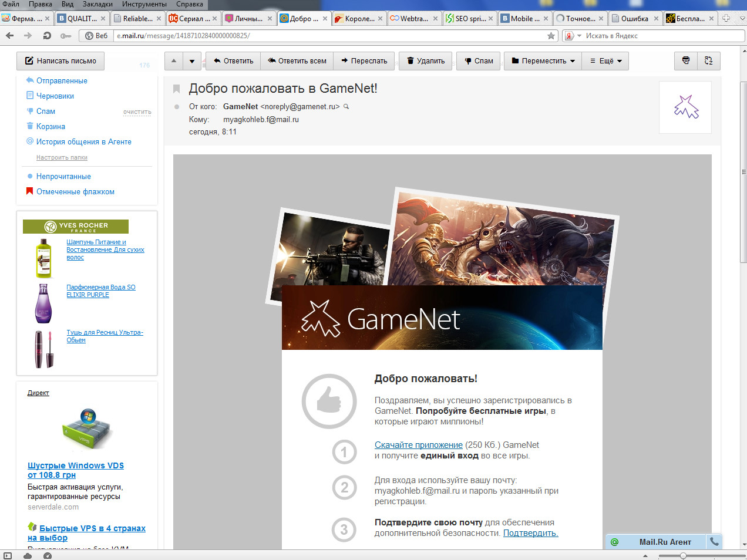Click the Переслать button
Screen dimensions: 747x560
point(364,61)
